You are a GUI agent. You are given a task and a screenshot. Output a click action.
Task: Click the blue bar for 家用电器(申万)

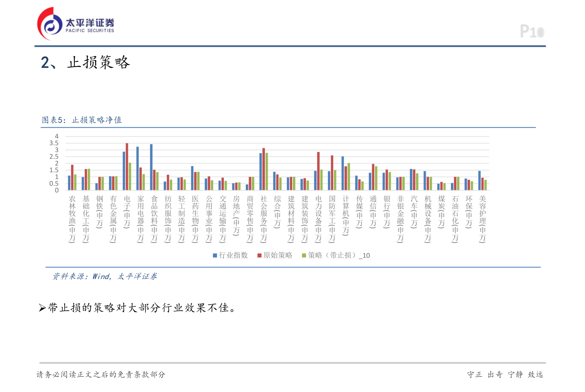[138, 168]
